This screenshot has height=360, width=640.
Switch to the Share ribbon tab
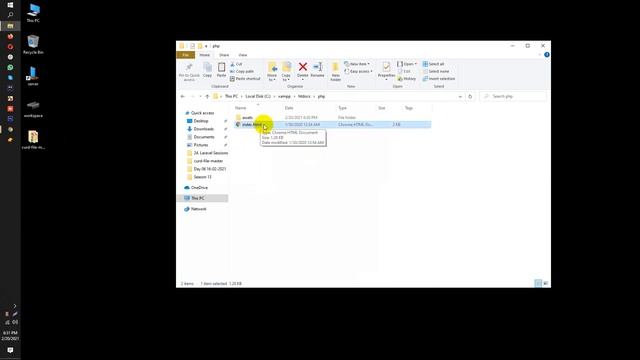pyautogui.click(x=224, y=55)
